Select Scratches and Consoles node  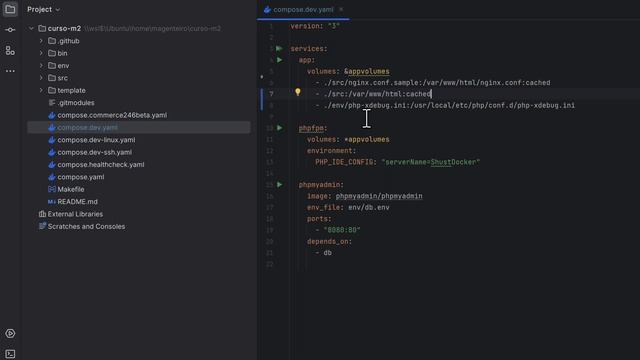(x=86, y=226)
